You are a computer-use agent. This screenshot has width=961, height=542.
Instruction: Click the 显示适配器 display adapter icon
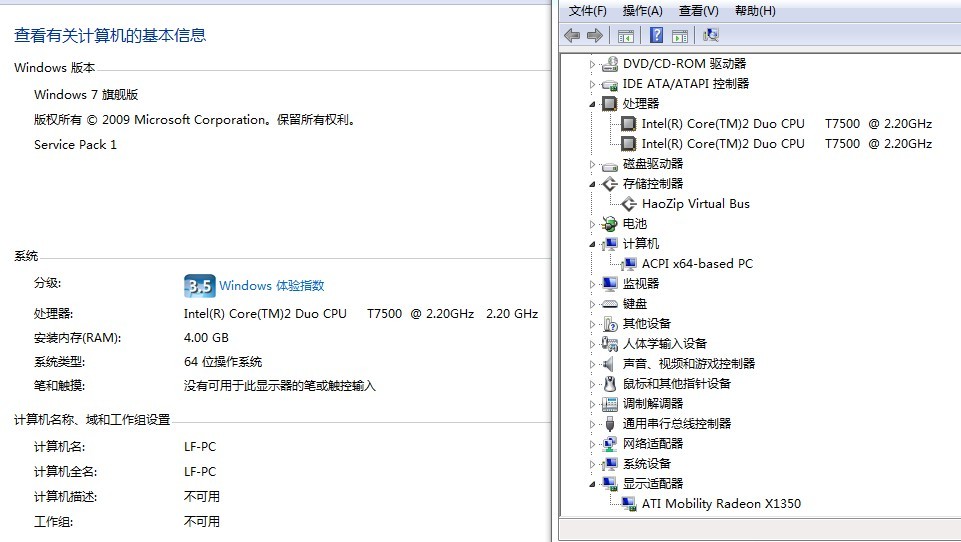coord(609,484)
